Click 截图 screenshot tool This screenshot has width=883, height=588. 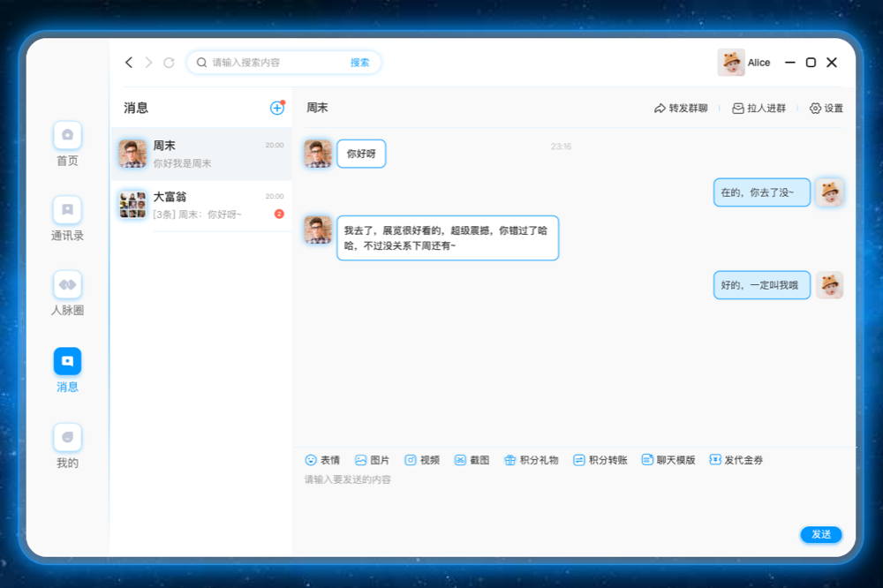[x=472, y=460]
